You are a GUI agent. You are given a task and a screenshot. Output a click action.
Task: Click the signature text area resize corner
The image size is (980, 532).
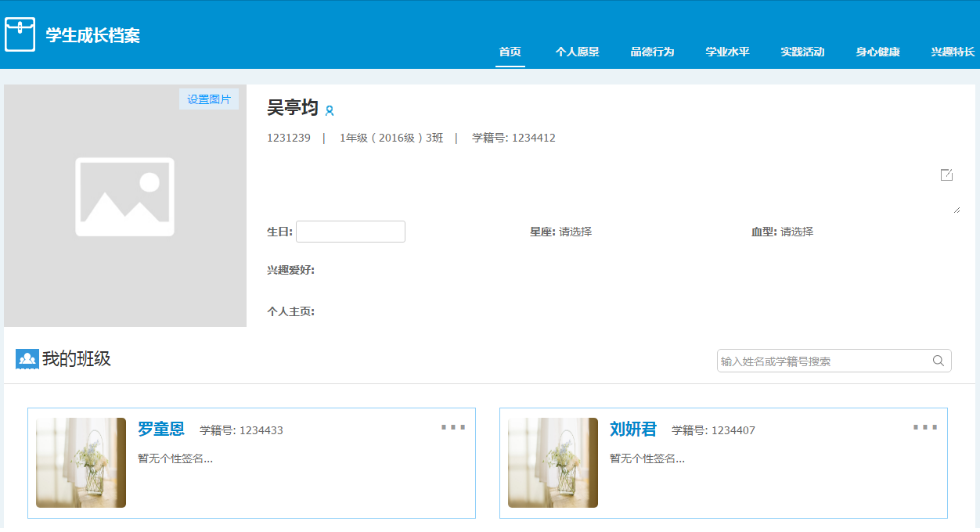tap(957, 210)
